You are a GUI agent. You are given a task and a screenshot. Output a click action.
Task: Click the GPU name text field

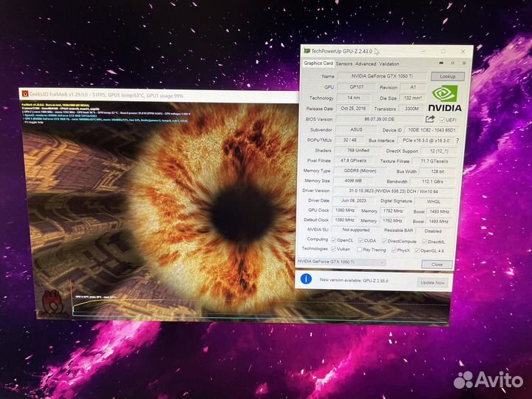[381, 76]
